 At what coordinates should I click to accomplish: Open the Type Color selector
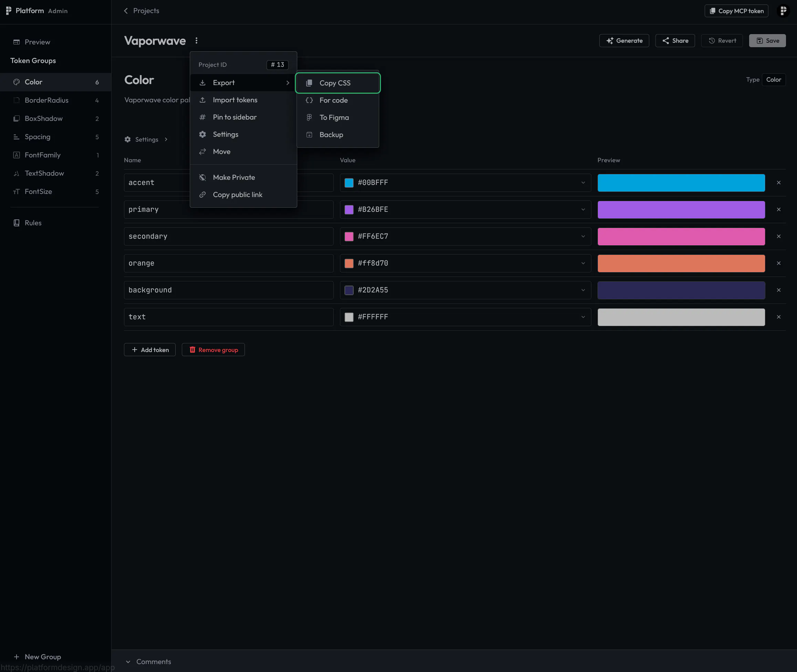pyautogui.click(x=773, y=80)
